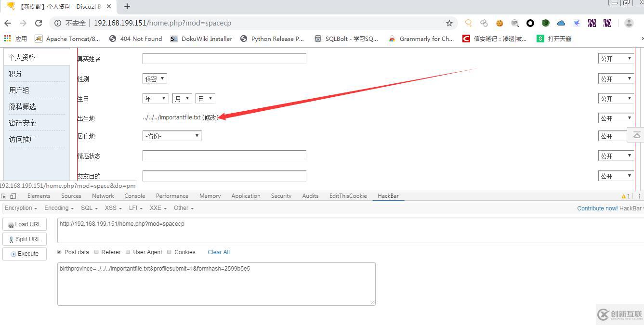The height and width of the screenshot is (325, 644).
Task: Open the apps grid bookmark
Action: (15, 39)
